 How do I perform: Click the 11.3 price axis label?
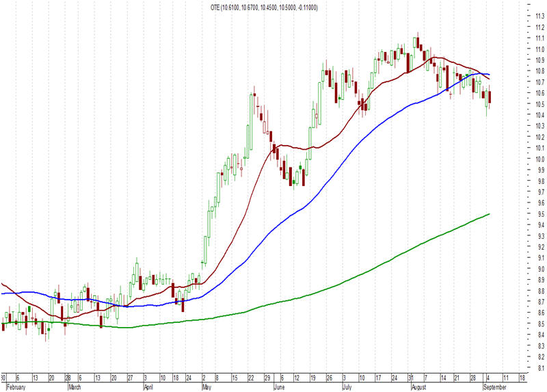[540, 16]
